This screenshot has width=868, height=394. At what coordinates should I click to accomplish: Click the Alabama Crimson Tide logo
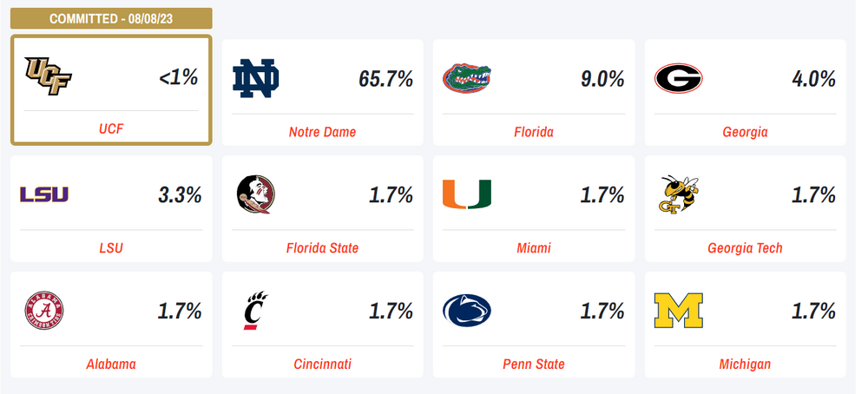44,310
